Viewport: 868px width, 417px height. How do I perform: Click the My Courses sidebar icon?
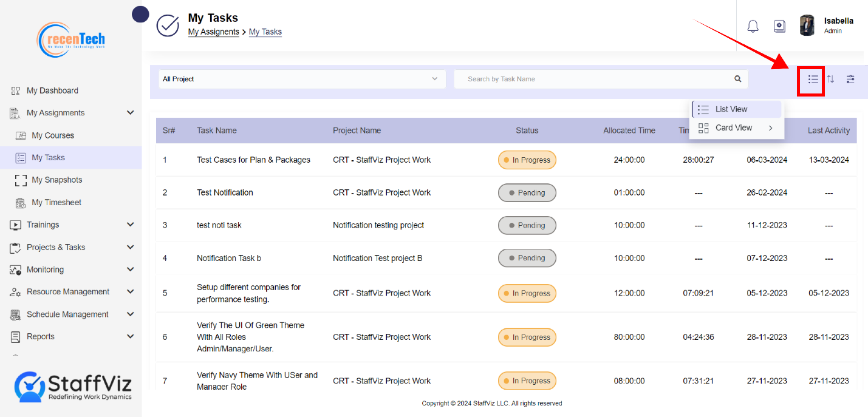click(21, 135)
